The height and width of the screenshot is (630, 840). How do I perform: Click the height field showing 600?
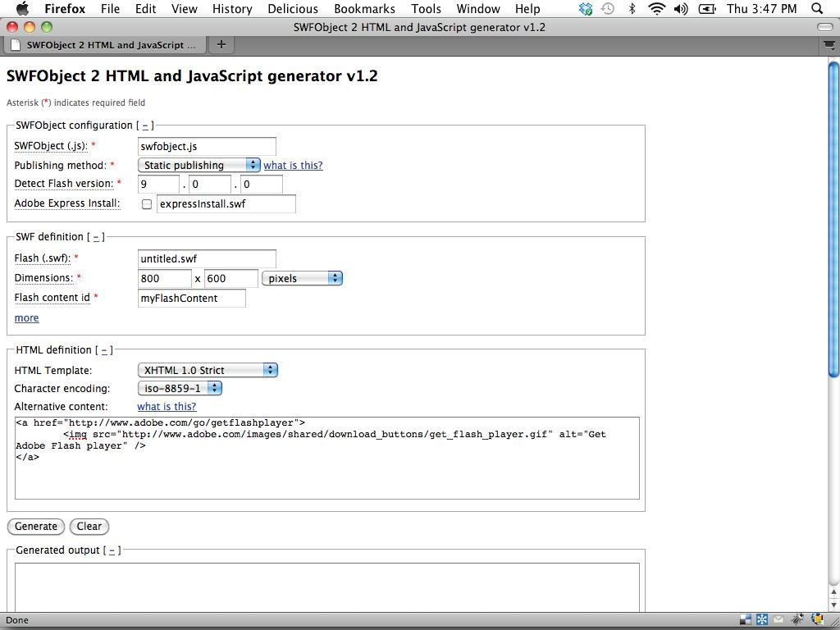tap(231, 278)
